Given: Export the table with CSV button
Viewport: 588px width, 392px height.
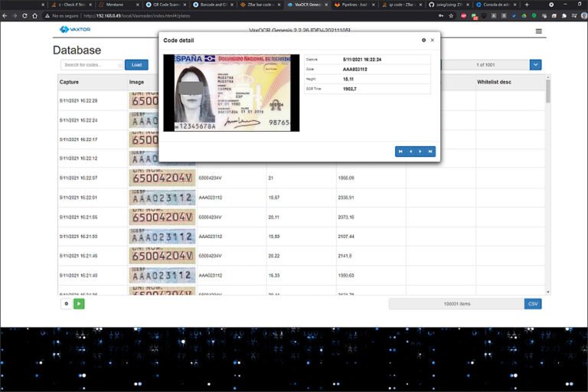Looking at the screenshot, I should (533, 304).
